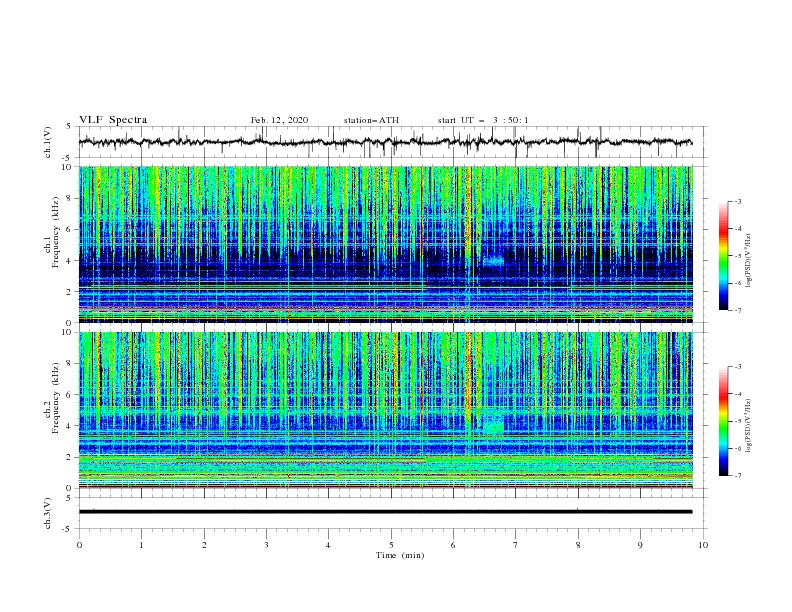This screenshot has width=792, height=612.
Task: Click the ch.1 spectrogram color scale bar
Action: pyautogui.click(x=723, y=256)
